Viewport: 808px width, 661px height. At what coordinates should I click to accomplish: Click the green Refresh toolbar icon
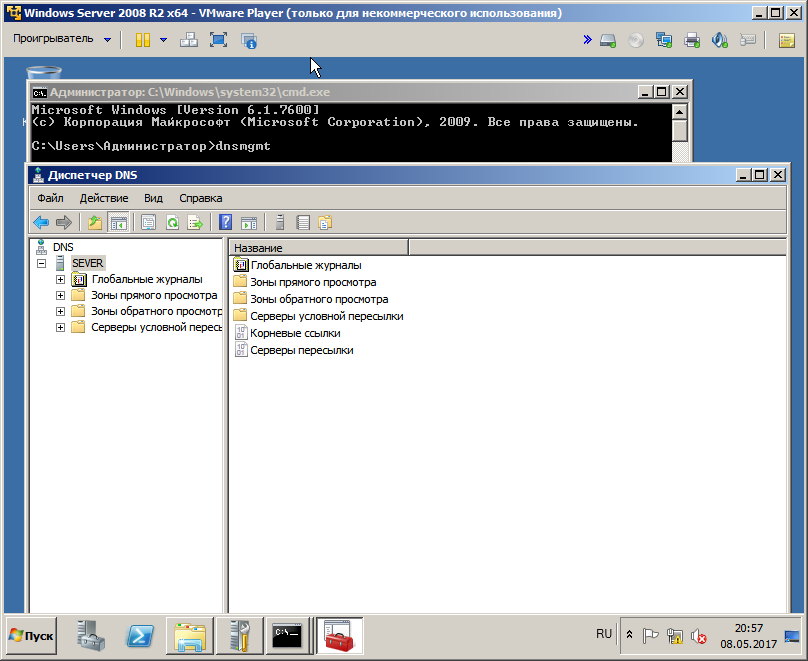172,223
